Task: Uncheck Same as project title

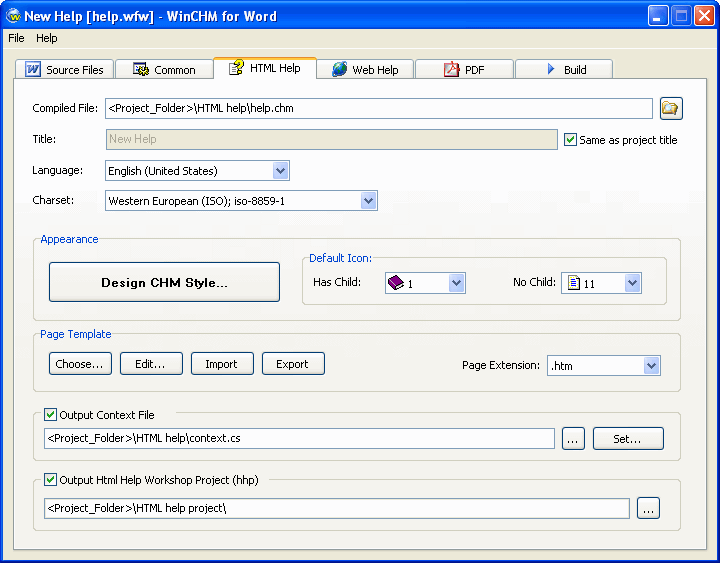Action: coord(571,140)
